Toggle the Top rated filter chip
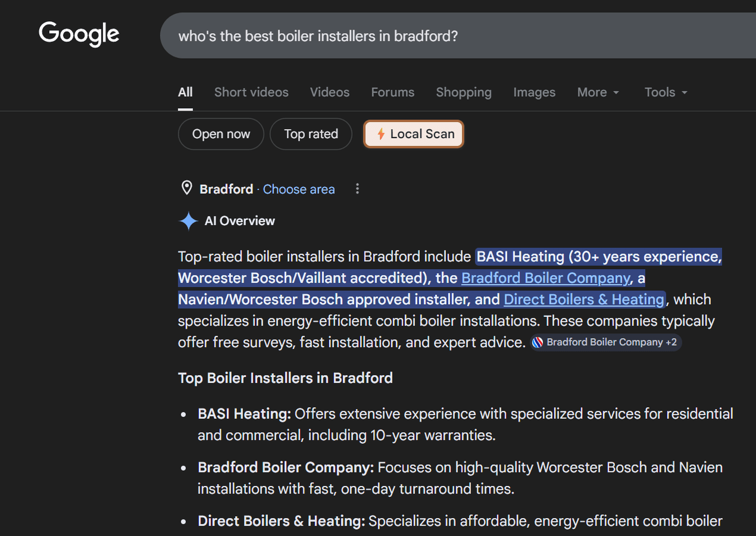 311,134
